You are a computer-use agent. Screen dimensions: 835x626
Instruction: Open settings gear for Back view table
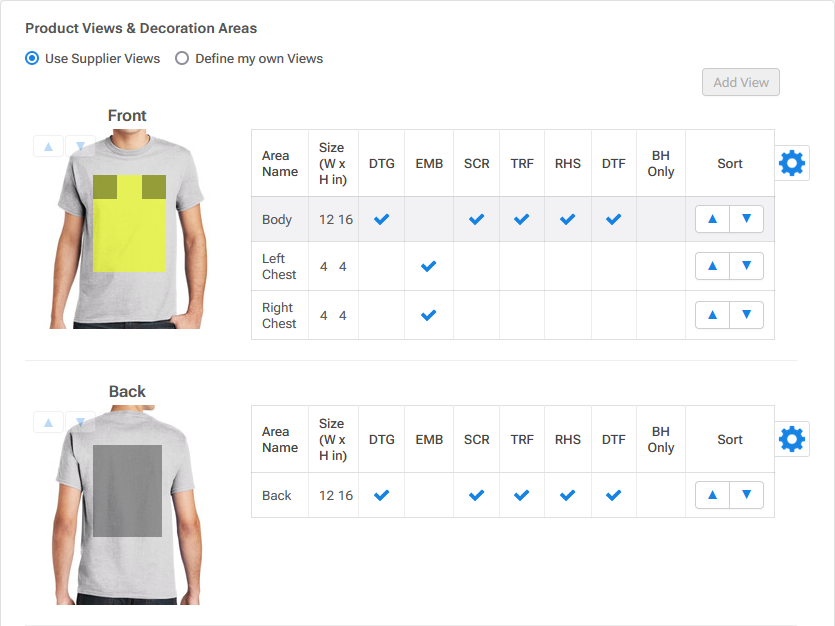(792, 438)
